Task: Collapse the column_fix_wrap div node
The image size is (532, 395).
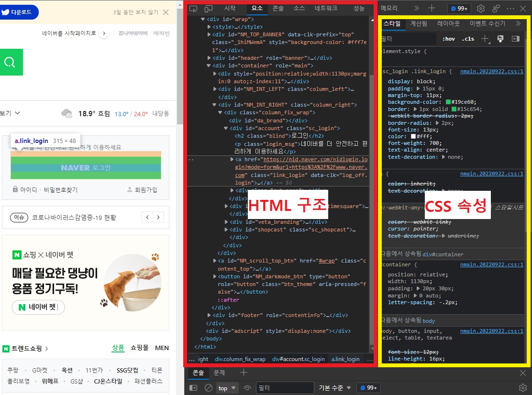Action: 220,112
